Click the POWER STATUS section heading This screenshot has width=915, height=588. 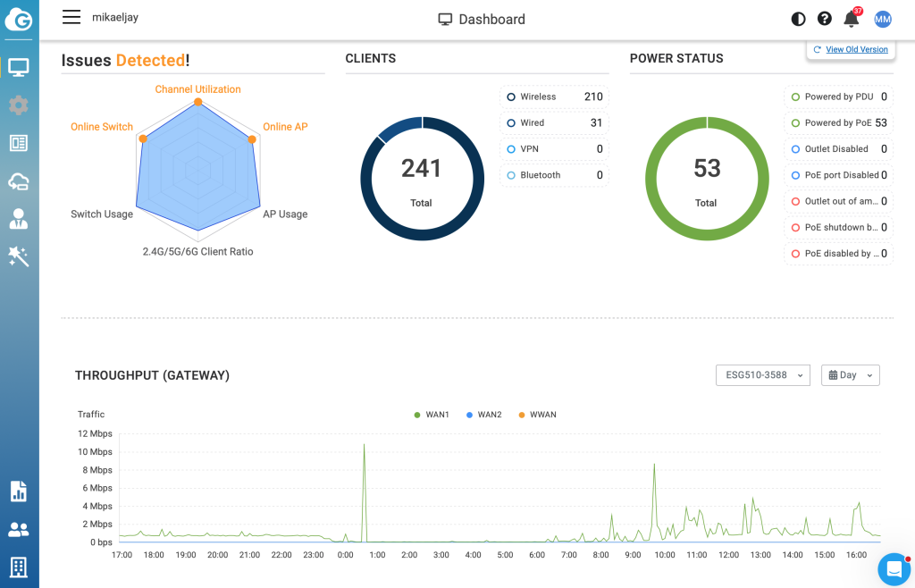tap(676, 58)
